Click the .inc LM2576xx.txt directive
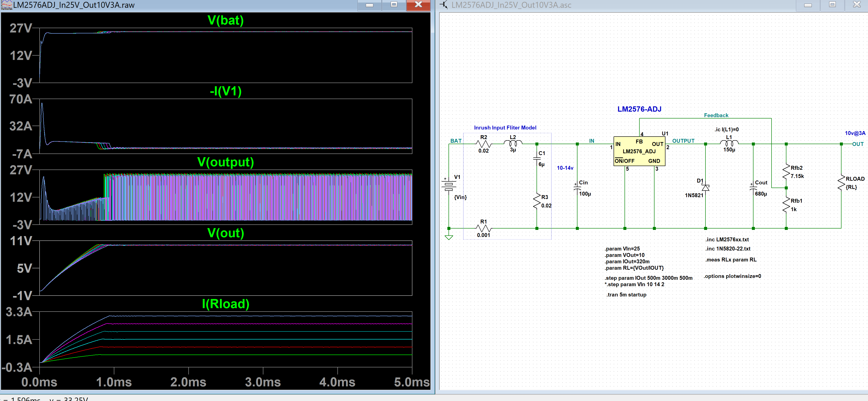868x401 pixels. 727,240
